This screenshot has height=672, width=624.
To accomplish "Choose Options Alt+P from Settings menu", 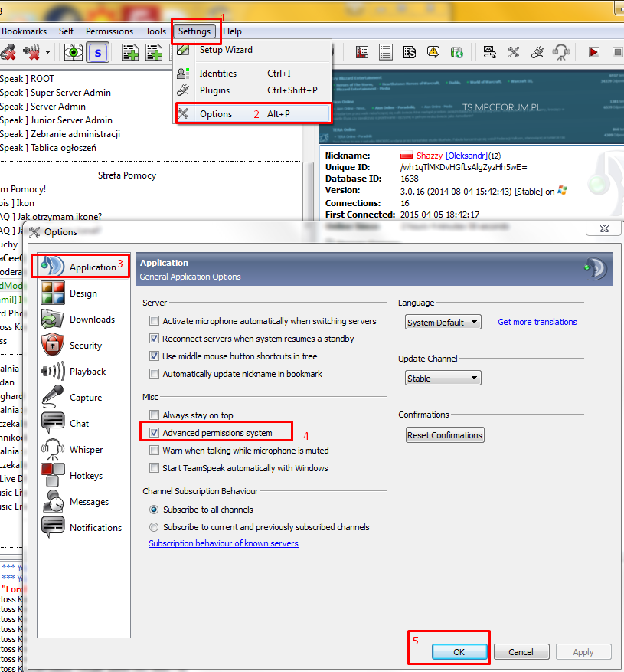I will click(253, 114).
